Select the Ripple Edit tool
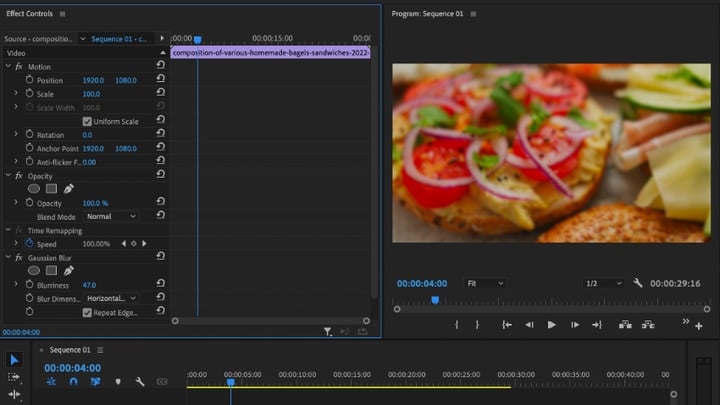This screenshot has width=720, height=405. tap(14, 394)
